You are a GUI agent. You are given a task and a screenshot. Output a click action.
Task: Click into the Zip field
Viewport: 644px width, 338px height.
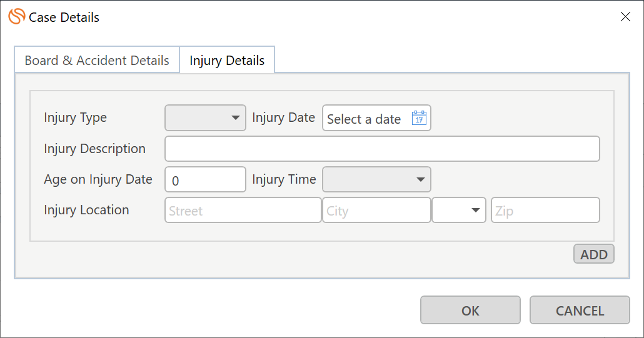coord(545,210)
